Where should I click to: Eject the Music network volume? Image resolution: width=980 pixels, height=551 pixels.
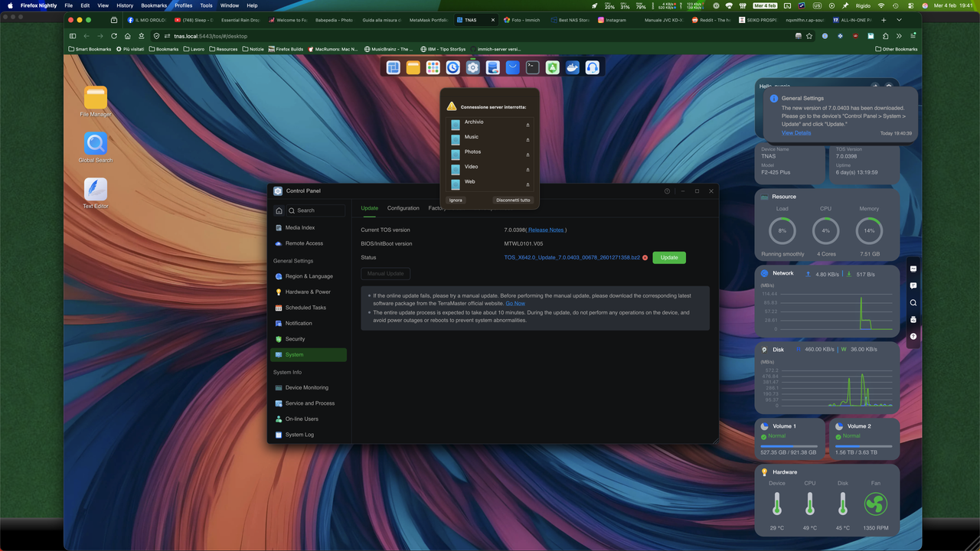click(x=528, y=140)
